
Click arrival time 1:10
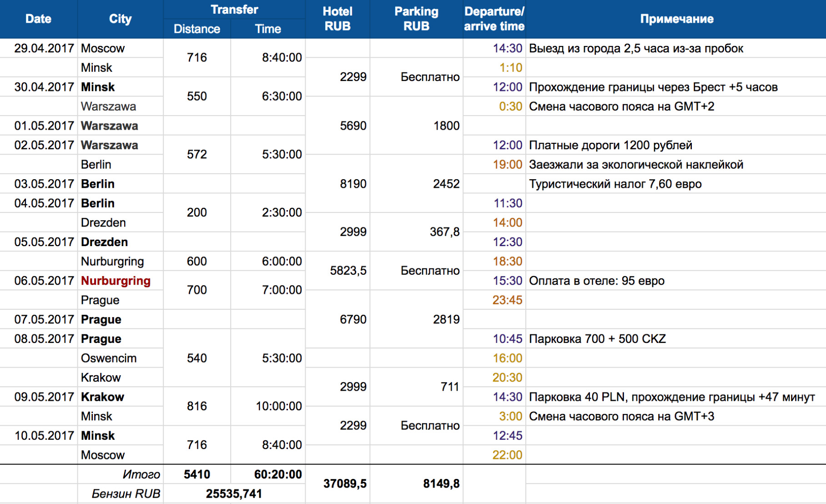494,68
